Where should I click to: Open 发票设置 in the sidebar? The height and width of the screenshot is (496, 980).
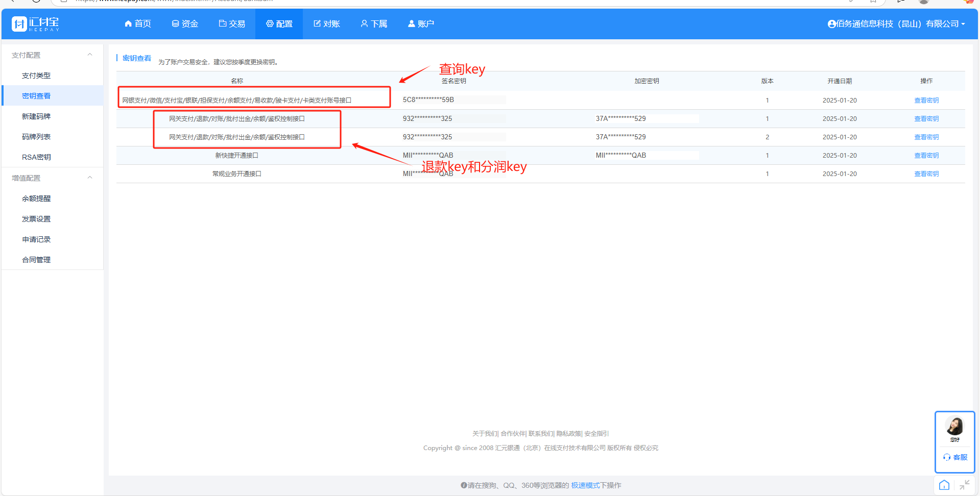click(36, 219)
